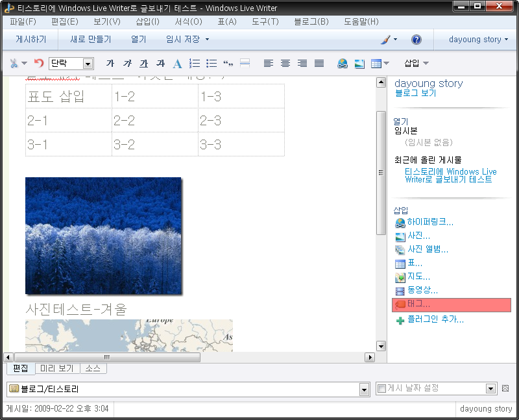Open publish date dropdown arrow
This screenshot has width=519, height=420.
(490, 389)
